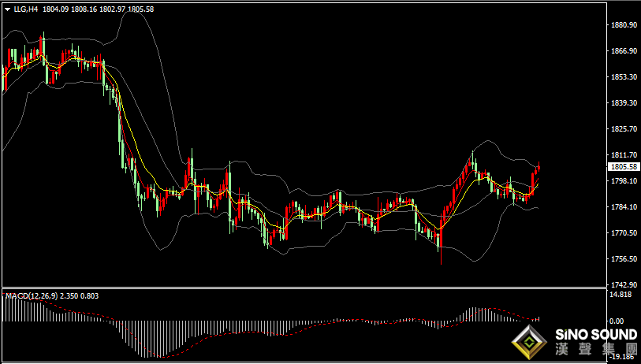This screenshot has width=641, height=364.
Task: Click the 1839.10 price axis label
Action: point(624,103)
